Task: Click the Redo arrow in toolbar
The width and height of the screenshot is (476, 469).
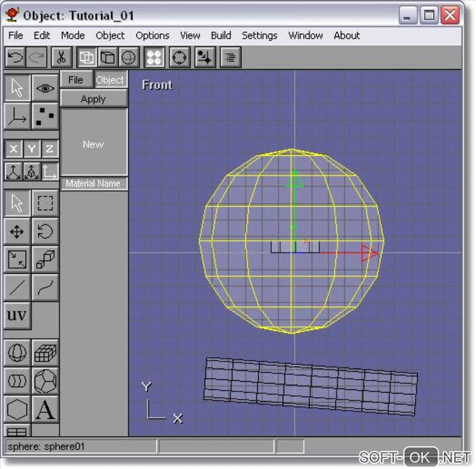Action: [36, 57]
